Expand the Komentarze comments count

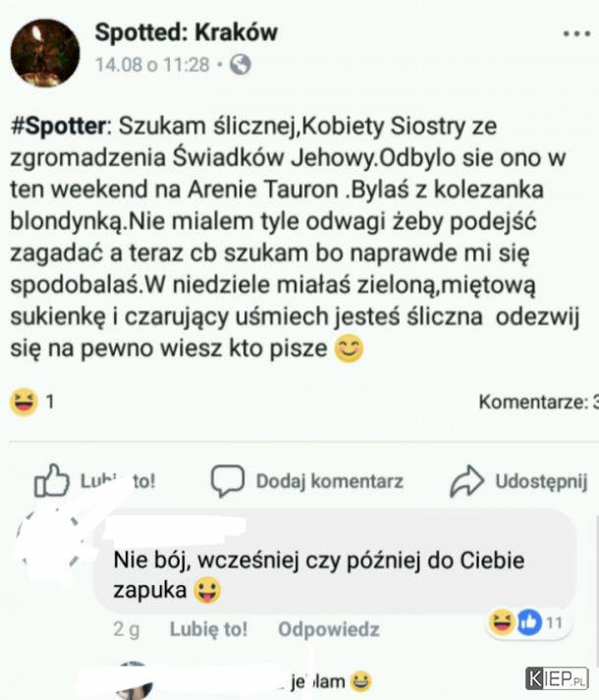(539, 402)
